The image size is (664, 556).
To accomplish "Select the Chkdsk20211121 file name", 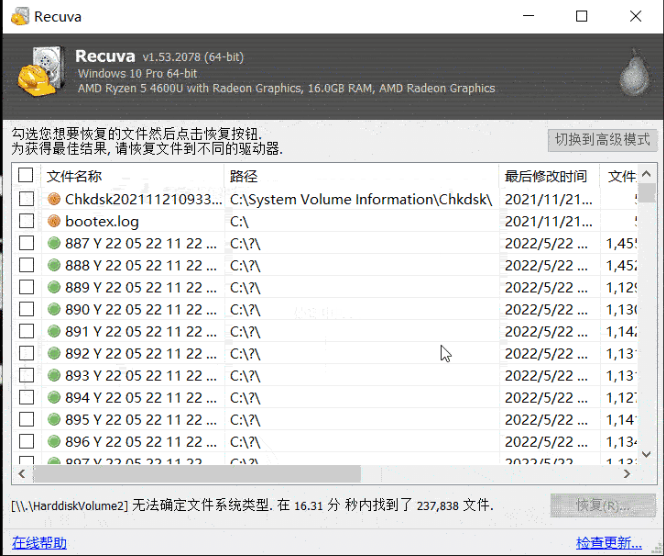I will 144,199.
